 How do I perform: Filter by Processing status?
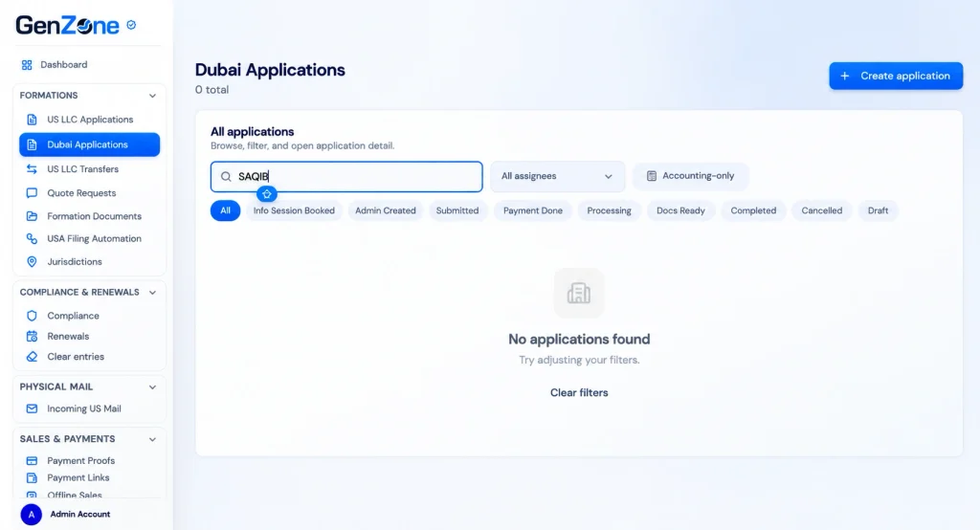609,210
